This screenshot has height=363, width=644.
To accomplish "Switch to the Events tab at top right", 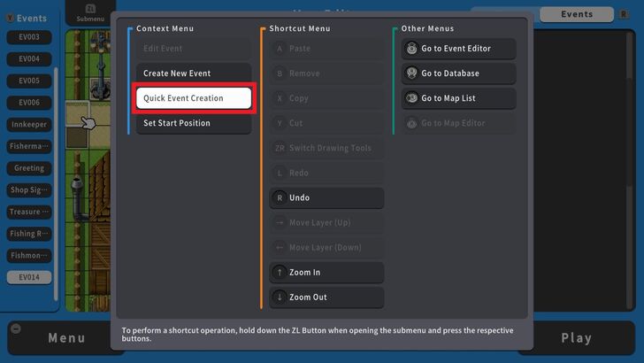I will pyautogui.click(x=576, y=14).
